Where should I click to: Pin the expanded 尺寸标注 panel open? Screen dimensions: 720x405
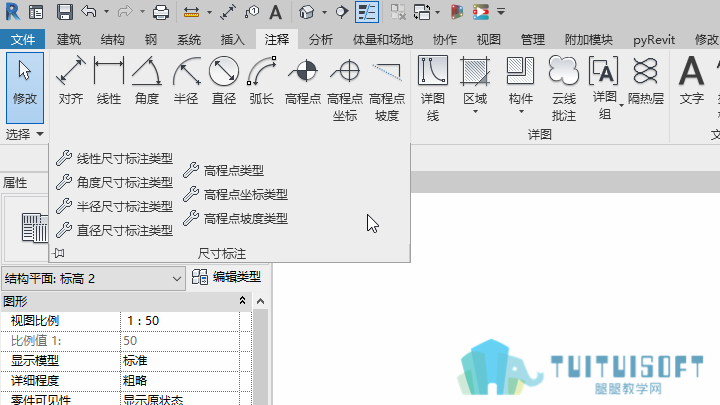click(59, 253)
